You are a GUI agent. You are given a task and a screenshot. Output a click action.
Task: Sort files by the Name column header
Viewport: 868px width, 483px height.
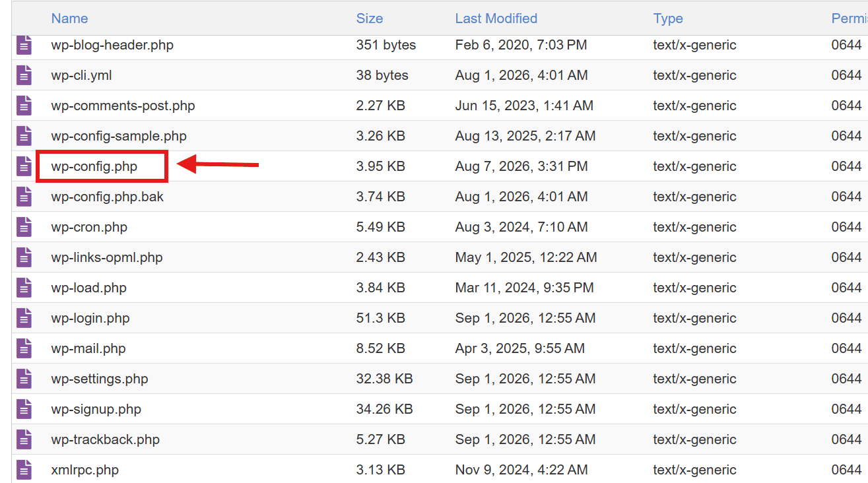[x=69, y=18]
